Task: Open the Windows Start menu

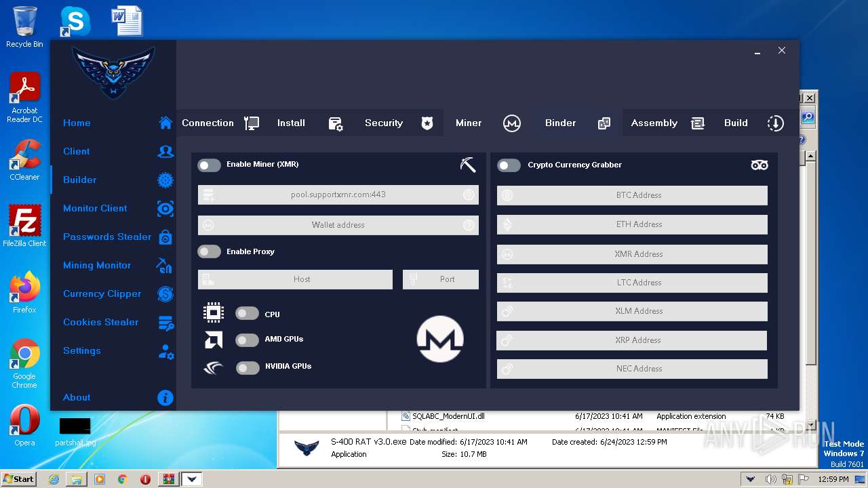Action: 18,479
